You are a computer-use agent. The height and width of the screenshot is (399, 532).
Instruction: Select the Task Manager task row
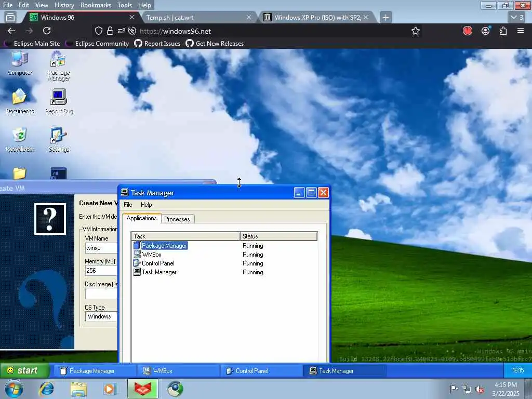coord(224,272)
